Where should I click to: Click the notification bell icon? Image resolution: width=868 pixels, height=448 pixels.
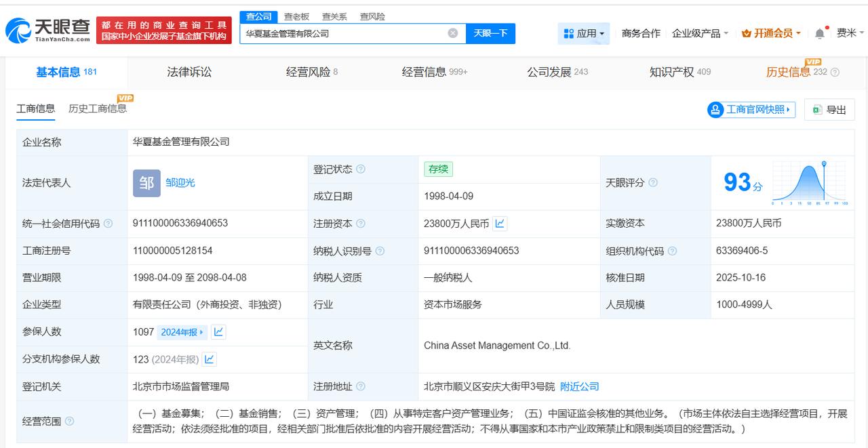coord(820,33)
